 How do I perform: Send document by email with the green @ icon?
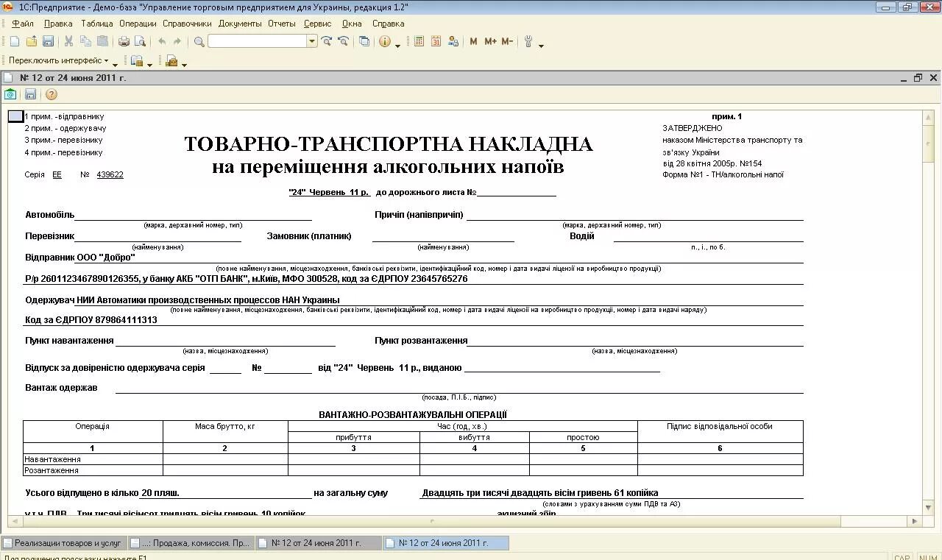10,94
